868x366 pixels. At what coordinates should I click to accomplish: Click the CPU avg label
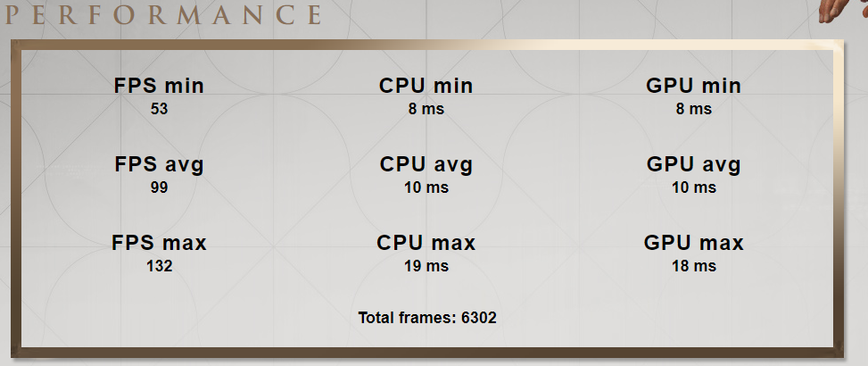pos(426,165)
